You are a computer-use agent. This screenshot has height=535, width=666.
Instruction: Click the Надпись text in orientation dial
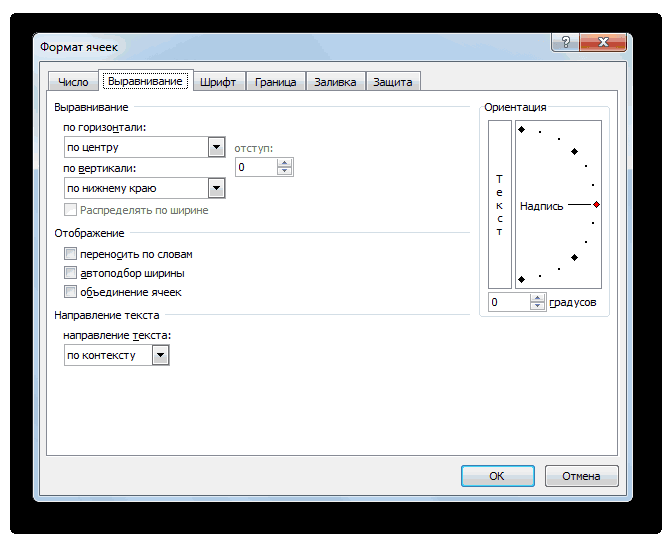click(541, 206)
